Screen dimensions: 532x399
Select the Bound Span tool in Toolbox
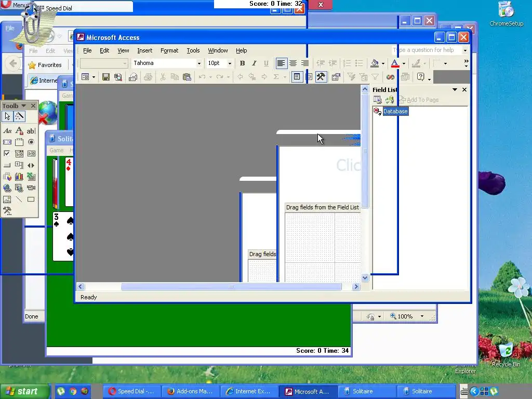coord(19,130)
